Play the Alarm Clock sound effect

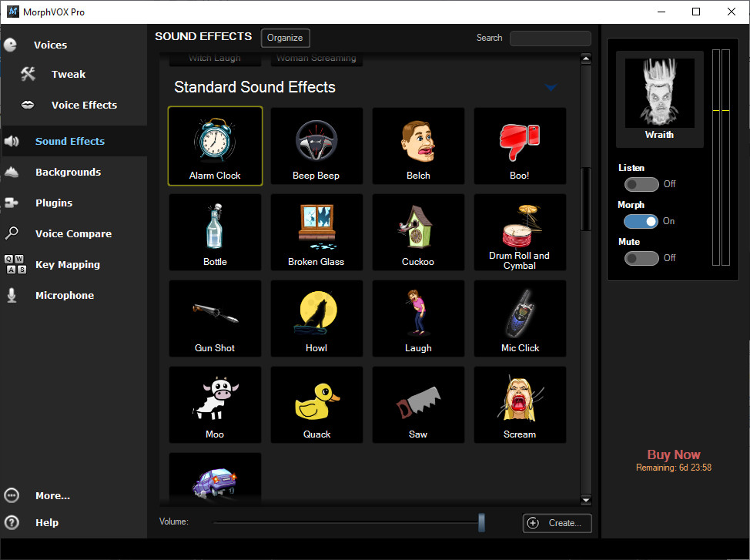215,146
